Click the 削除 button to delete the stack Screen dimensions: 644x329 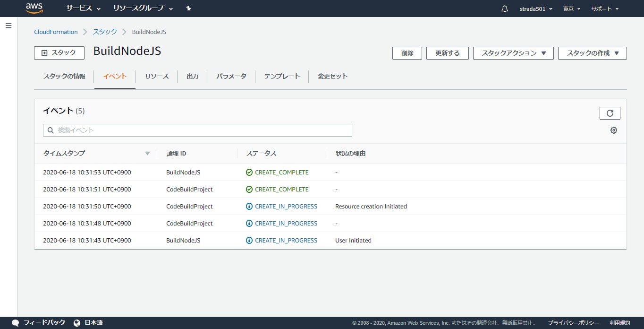(x=407, y=53)
